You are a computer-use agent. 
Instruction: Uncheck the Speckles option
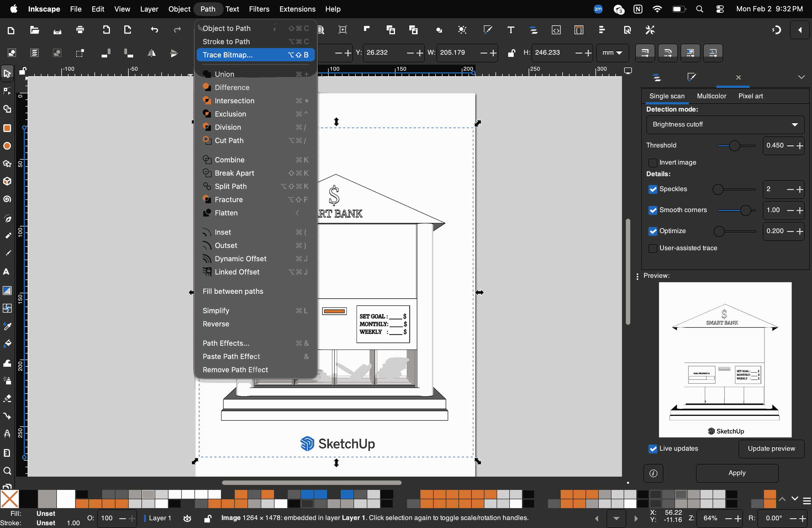coord(653,189)
